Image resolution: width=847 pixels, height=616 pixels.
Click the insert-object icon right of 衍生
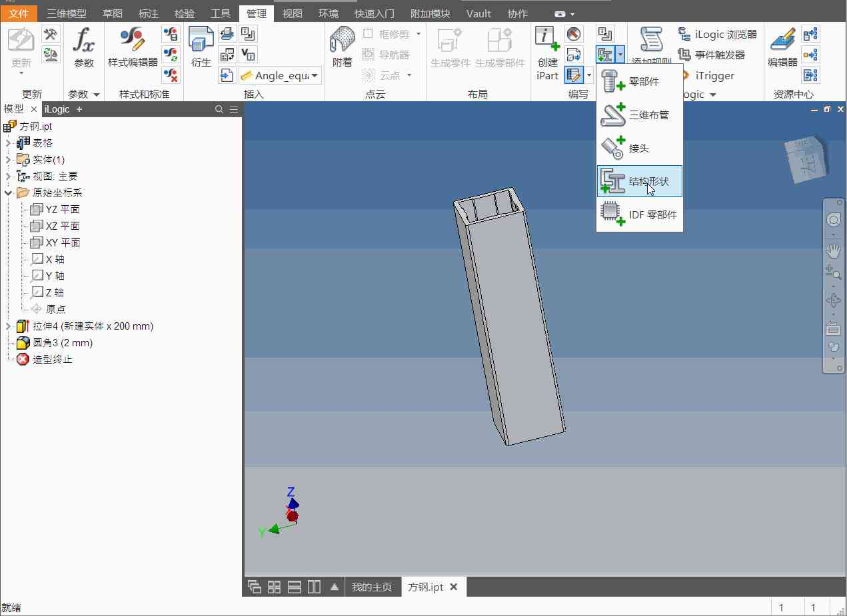pyautogui.click(x=227, y=34)
